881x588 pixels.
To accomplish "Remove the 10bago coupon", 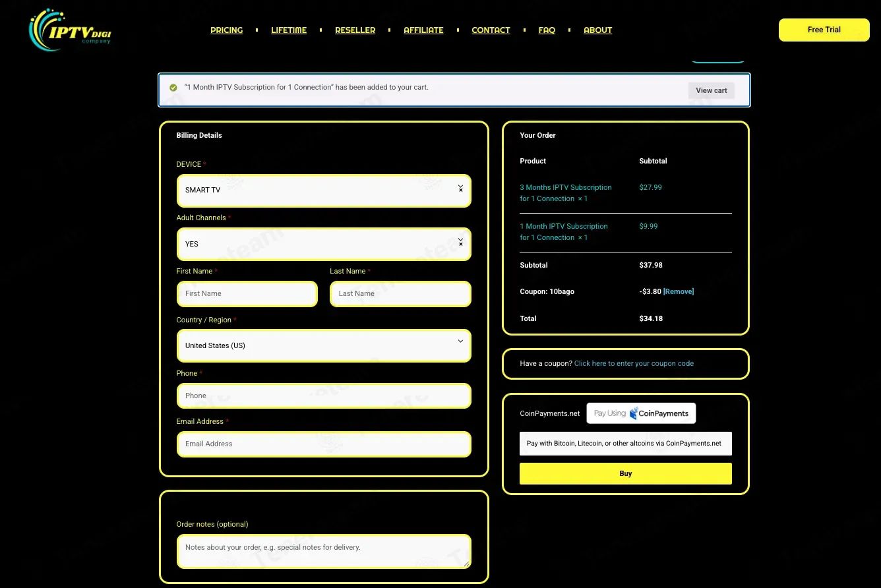I will point(678,291).
